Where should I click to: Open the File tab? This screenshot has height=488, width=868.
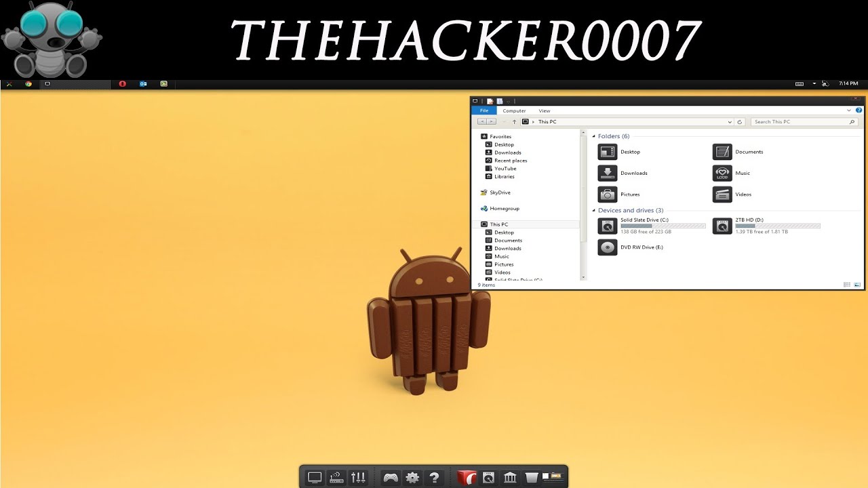click(484, 110)
